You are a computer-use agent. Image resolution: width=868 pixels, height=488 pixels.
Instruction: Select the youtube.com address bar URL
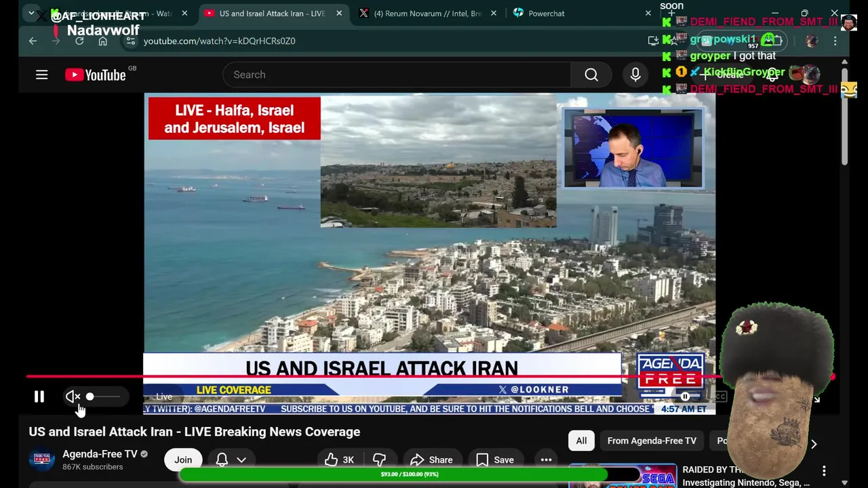(x=219, y=41)
